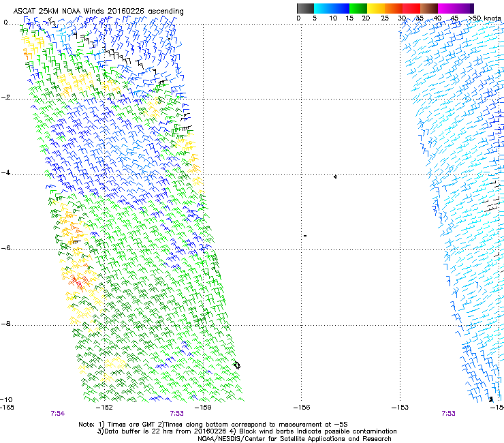
Task: Select the legend label "25"
Action: pos(385,18)
